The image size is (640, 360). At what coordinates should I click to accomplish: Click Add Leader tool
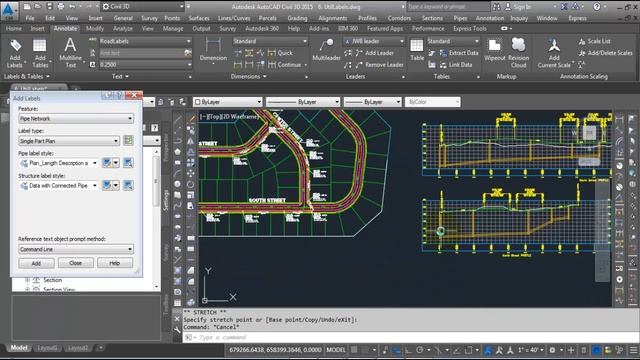375,53
